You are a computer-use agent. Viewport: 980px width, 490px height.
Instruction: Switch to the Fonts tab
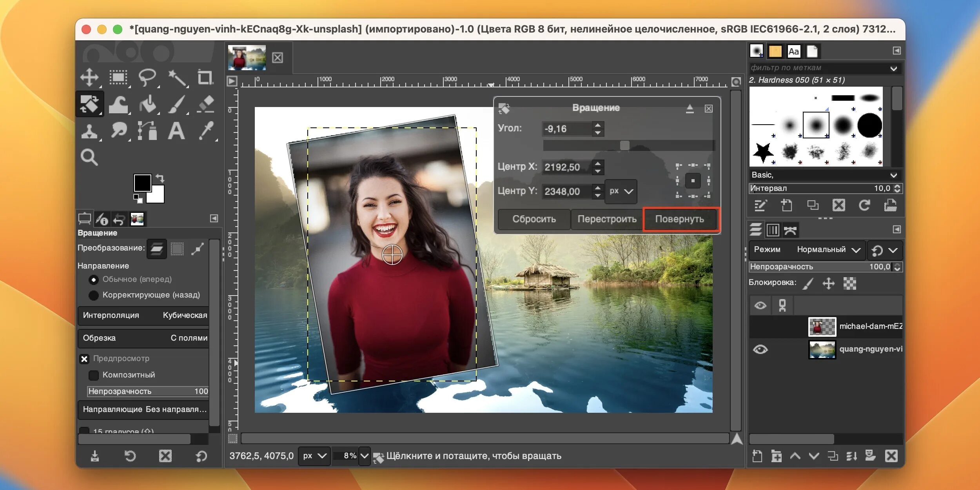click(x=794, y=51)
